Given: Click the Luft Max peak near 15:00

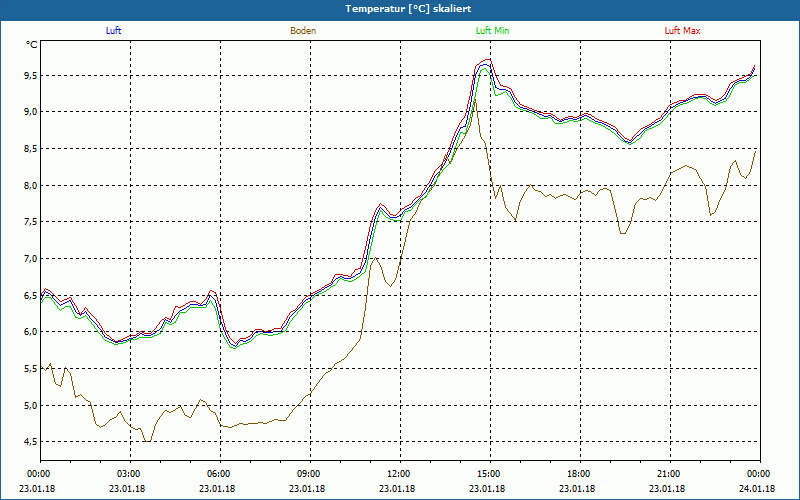Looking at the screenshot, I should [x=489, y=59].
